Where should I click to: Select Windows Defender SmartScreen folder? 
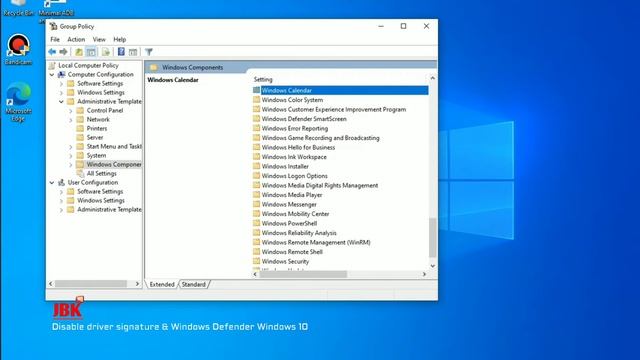(x=304, y=119)
